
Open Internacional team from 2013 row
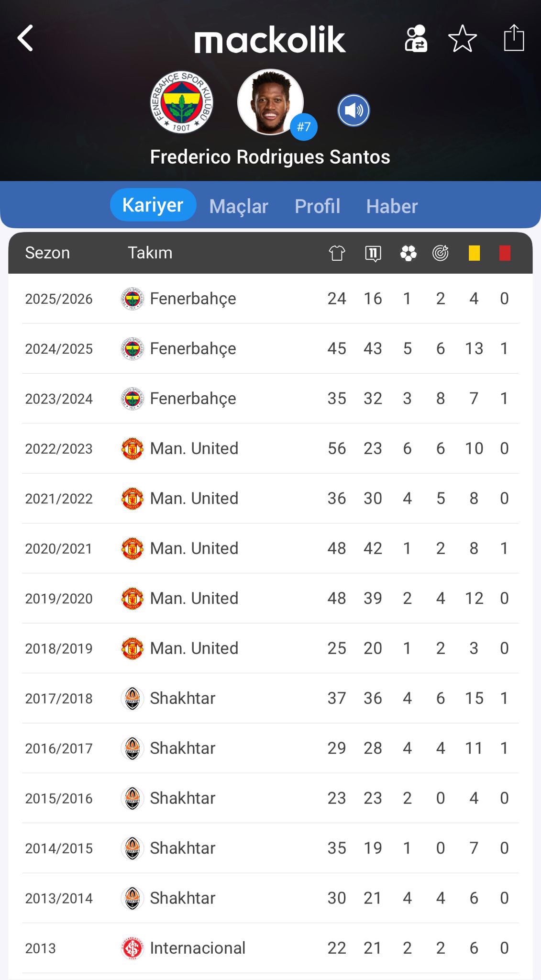(197, 948)
